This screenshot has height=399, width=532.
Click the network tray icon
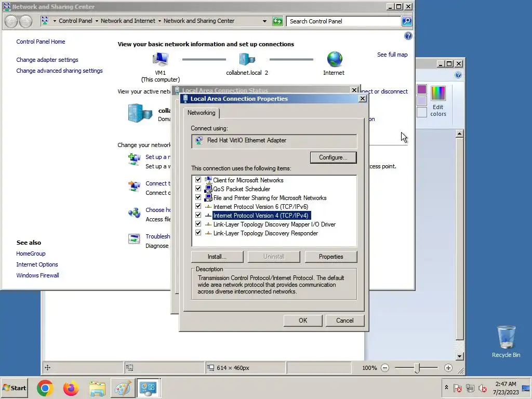[470, 388]
